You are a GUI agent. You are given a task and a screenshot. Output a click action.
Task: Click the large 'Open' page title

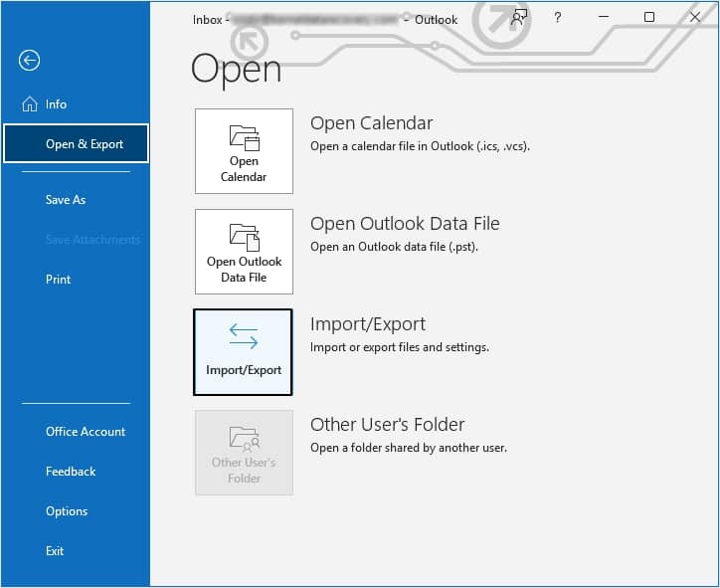[236, 70]
